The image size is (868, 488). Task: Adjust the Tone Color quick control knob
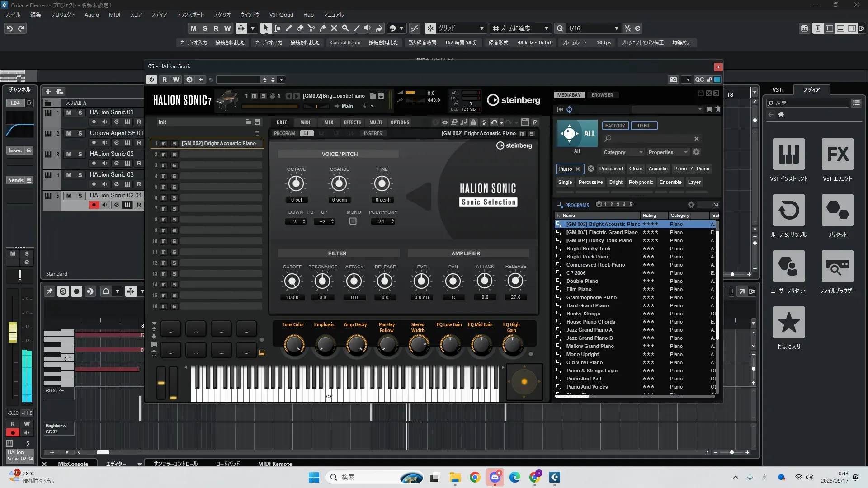click(x=294, y=345)
